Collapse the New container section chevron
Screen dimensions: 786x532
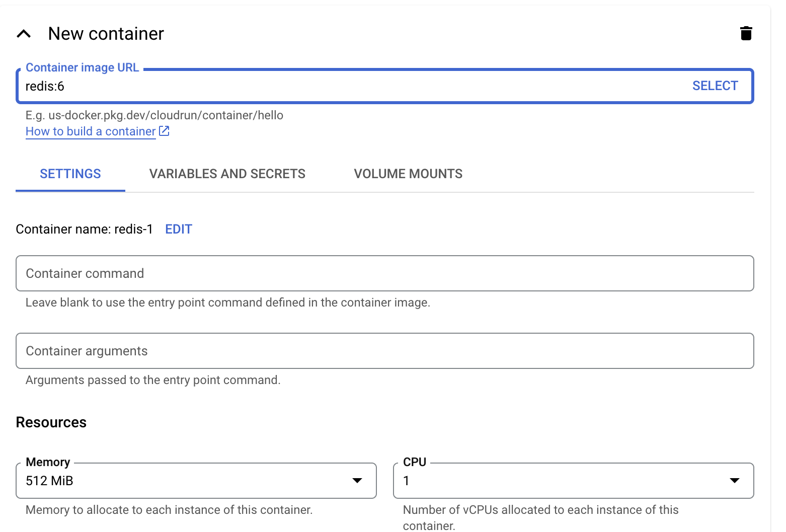24,34
